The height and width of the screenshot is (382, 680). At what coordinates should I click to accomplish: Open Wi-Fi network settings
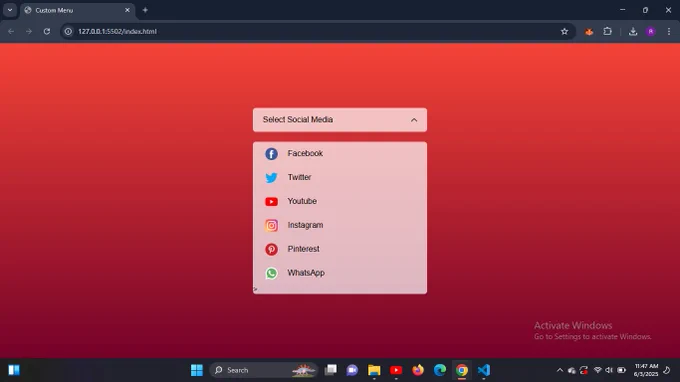(x=598, y=370)
